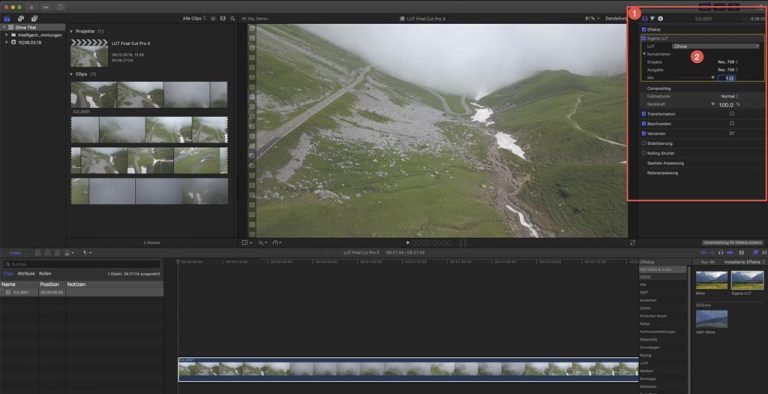768x394 pixels.
Task: Toggle the Beschneiden checkbox
Action: coord(644,123)
